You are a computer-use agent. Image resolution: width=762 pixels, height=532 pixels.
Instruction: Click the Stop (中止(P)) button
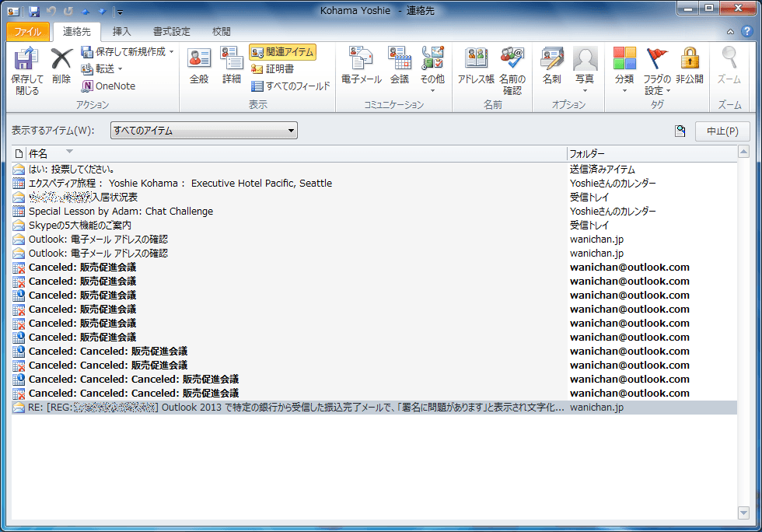tap(722, 131)
